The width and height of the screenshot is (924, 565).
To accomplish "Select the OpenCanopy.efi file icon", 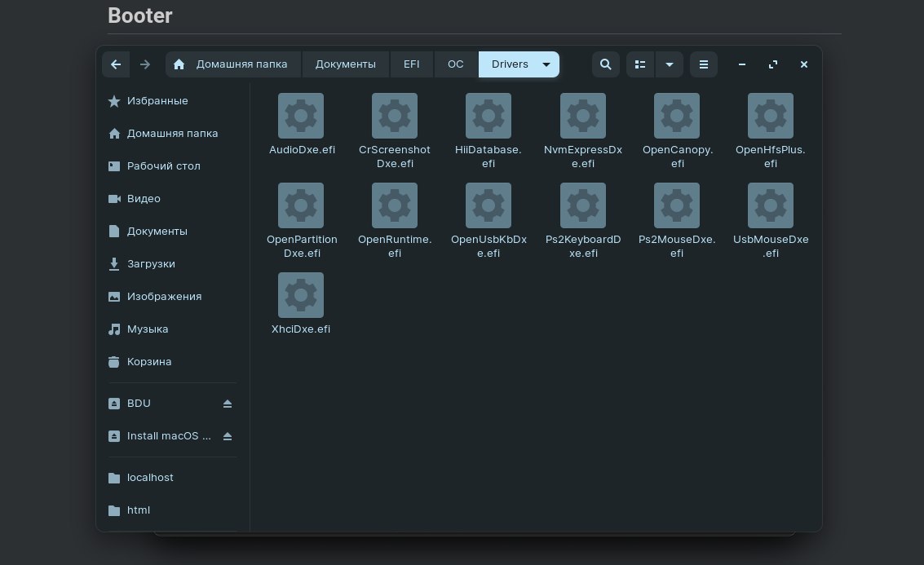I will click(x=677, y=116).
